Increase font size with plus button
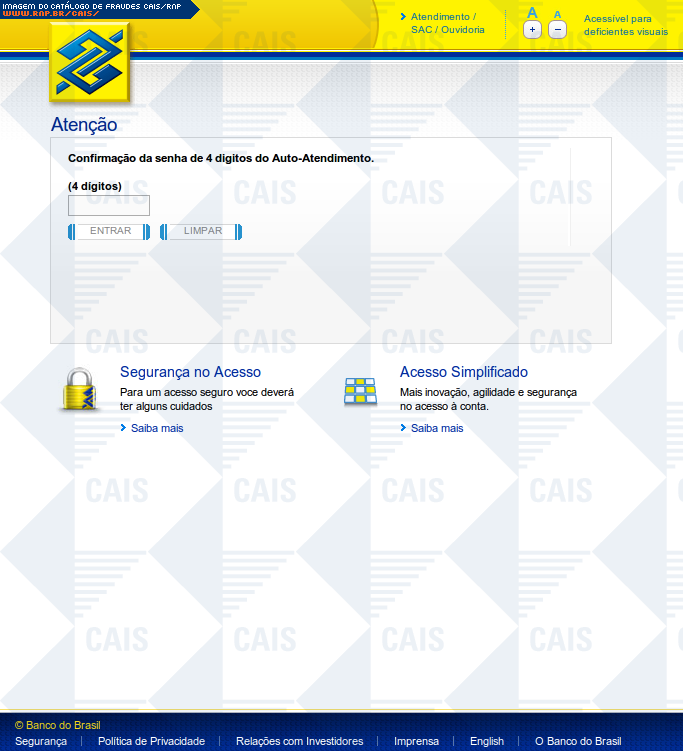This screenshot has width=683, height=751. (532, 30)
